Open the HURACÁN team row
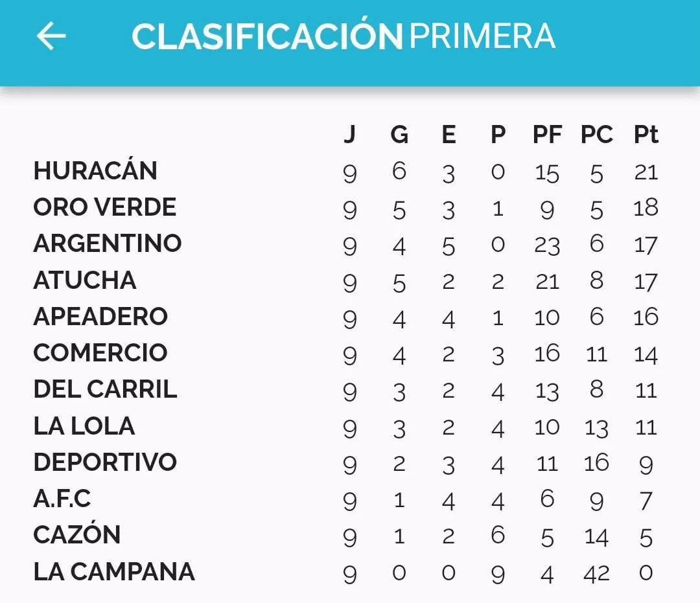 pyautogui.click(x=95, y=171)
